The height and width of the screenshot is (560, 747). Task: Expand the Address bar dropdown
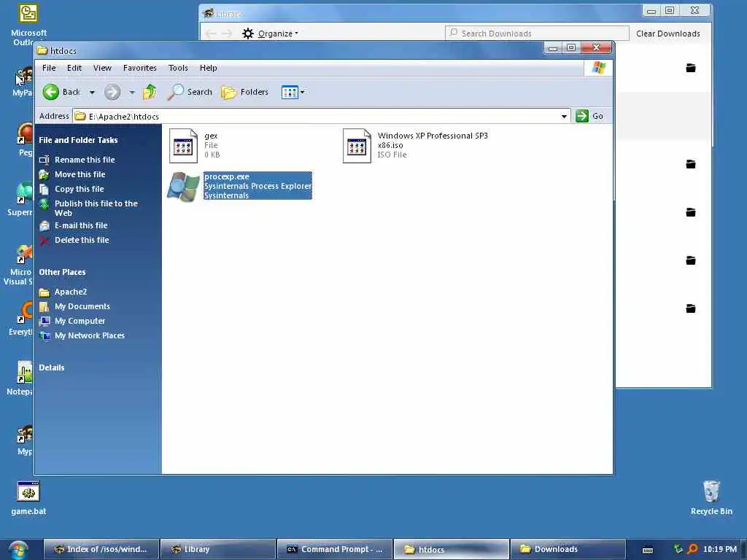tap(564, 116)
